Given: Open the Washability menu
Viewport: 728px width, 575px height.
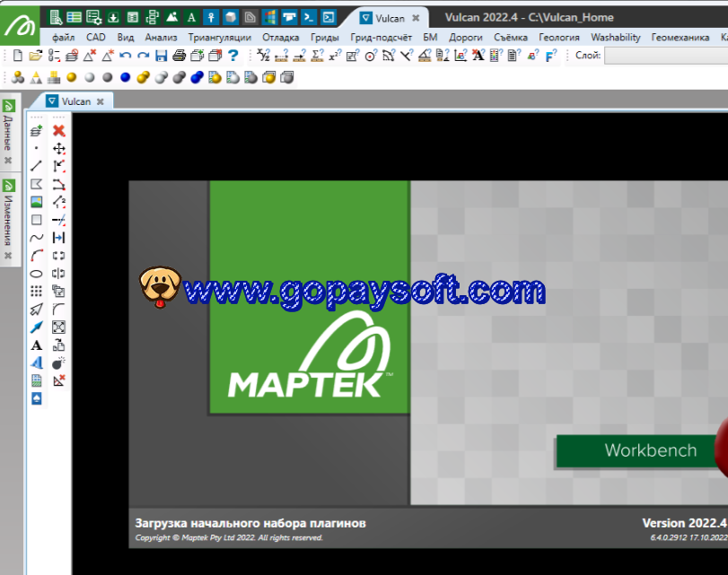Looking at the screenshot, I should tap(615, 38).
